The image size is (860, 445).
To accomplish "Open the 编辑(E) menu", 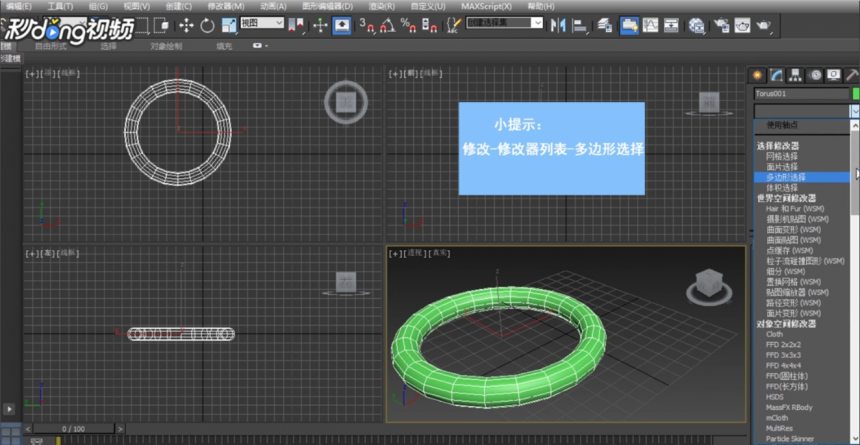I will (x=19, y=7).
